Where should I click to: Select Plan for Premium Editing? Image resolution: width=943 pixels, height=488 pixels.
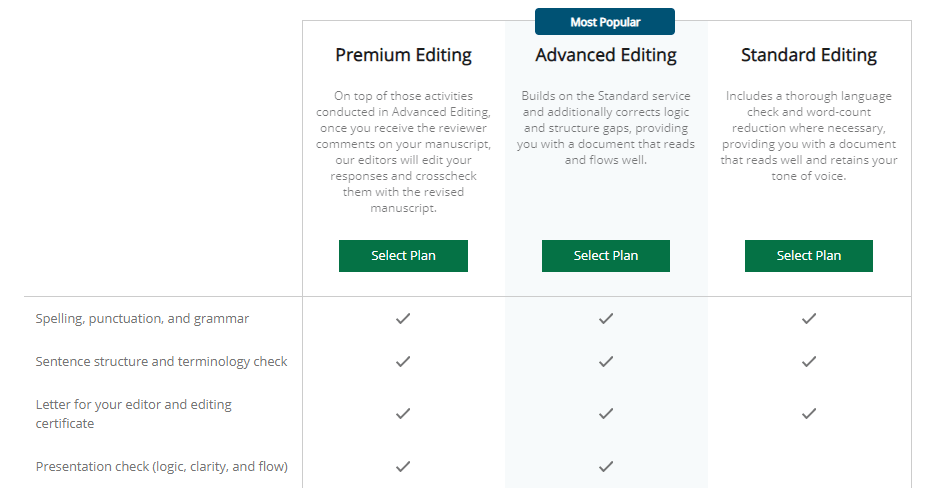[403, 256]
